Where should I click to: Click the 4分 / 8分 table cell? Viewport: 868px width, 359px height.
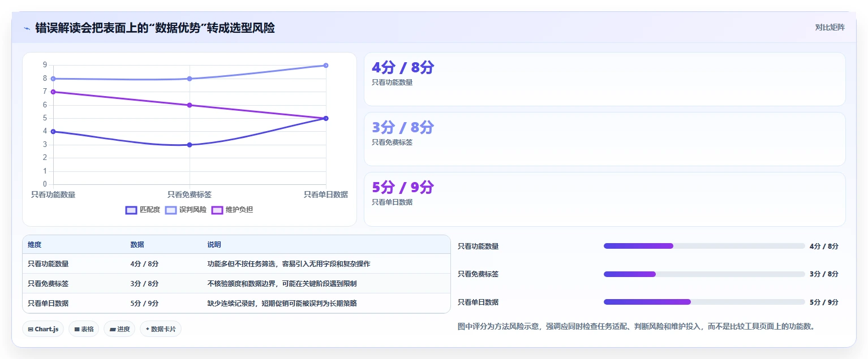pos(144,264)
